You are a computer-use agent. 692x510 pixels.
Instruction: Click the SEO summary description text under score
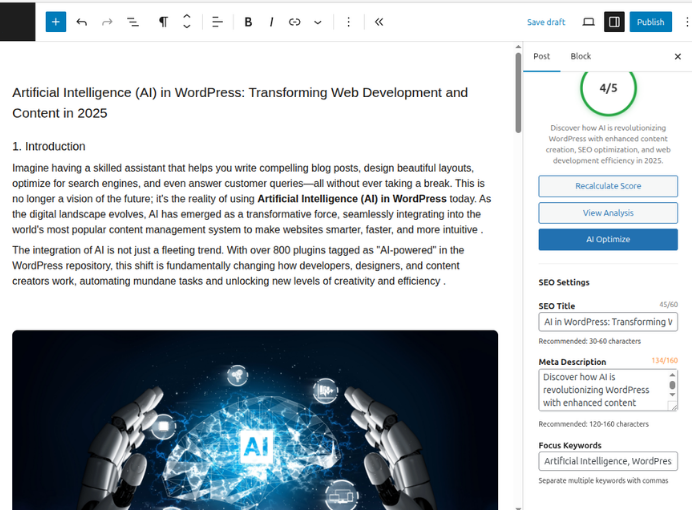click(608, 144)
